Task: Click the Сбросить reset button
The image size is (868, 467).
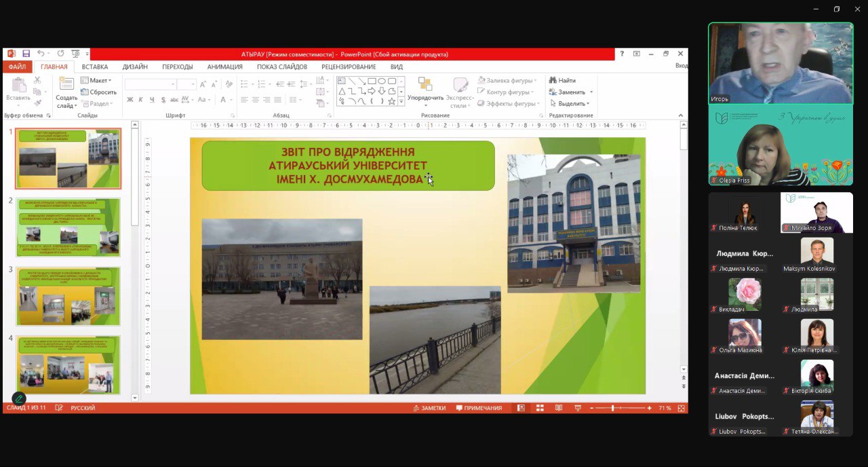Action: 99,92
